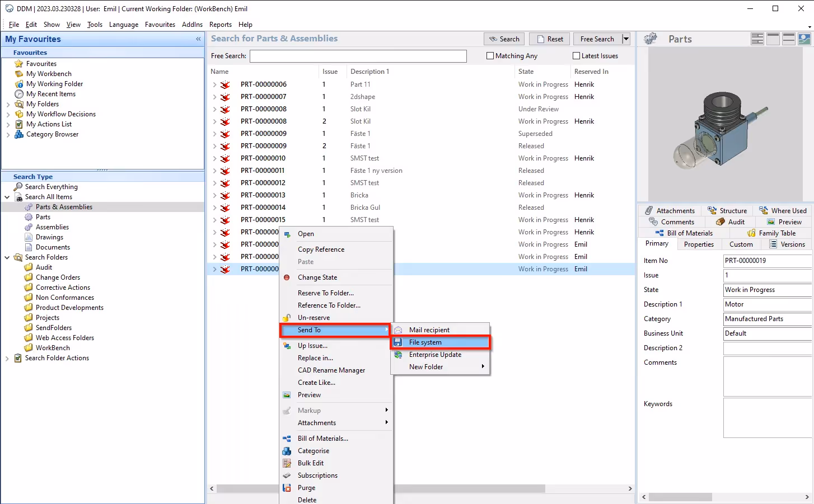The height and width of the screenshot is (504, 814).
Task: Click the Search button
Action: point(503,39)
